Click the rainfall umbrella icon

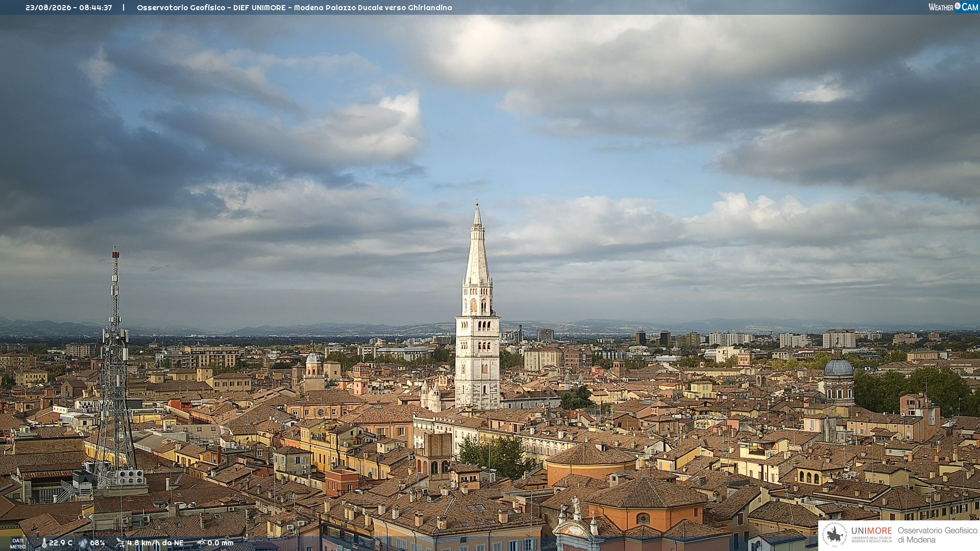point(201,543)
